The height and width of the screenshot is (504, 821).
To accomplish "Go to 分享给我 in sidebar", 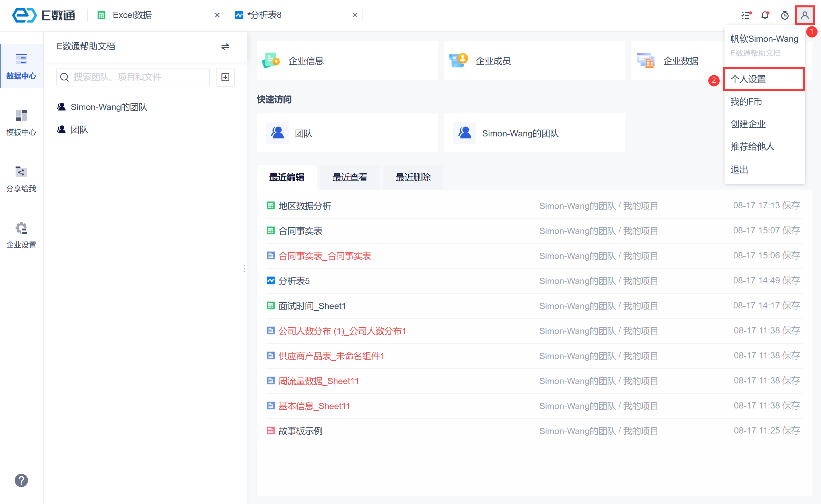I will 21,179.
